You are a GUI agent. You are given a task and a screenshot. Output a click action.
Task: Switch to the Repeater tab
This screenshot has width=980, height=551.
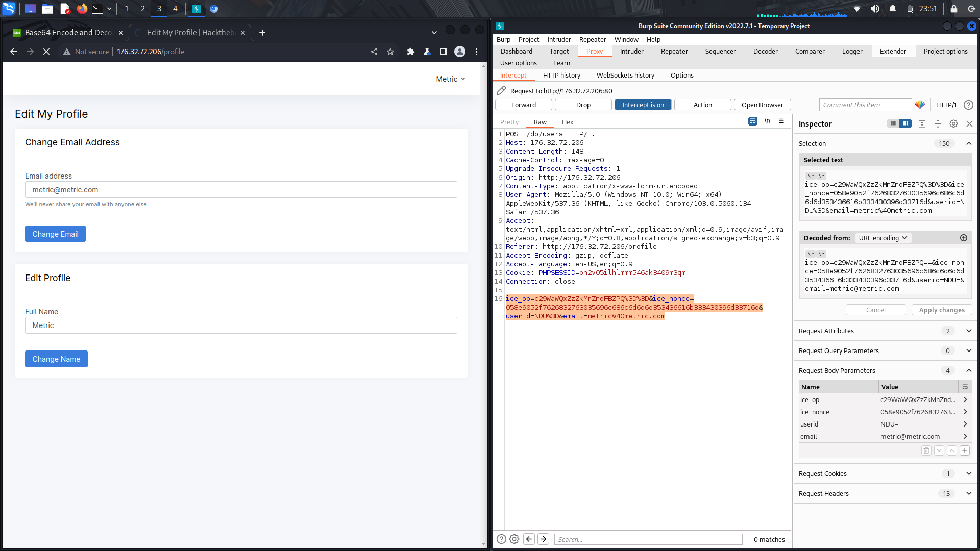click(x=674, y=51)
